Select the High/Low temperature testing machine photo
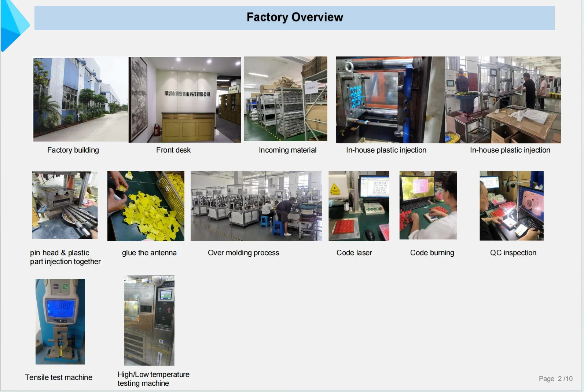This screenshot has height=392, width=584. pyautogui.click(x=149, y=320)
